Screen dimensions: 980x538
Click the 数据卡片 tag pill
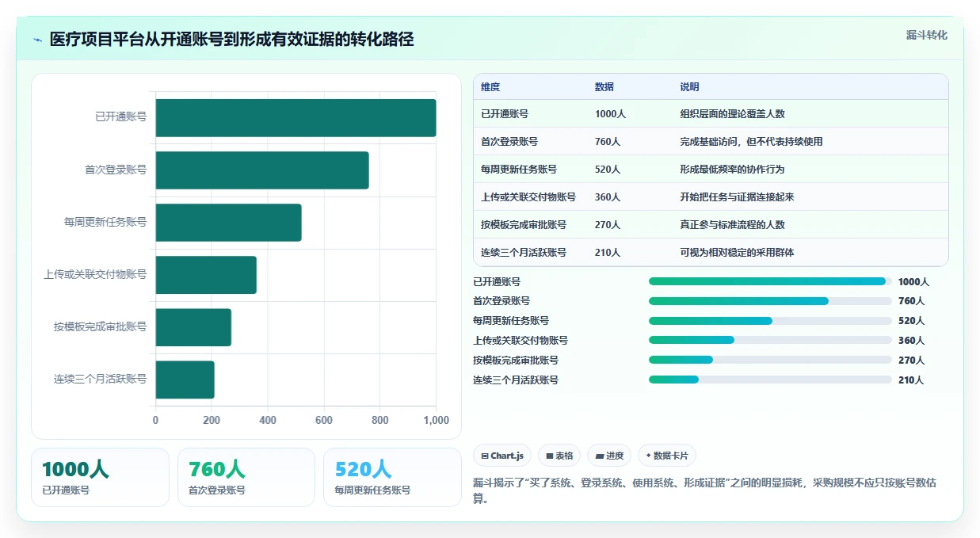667,456
